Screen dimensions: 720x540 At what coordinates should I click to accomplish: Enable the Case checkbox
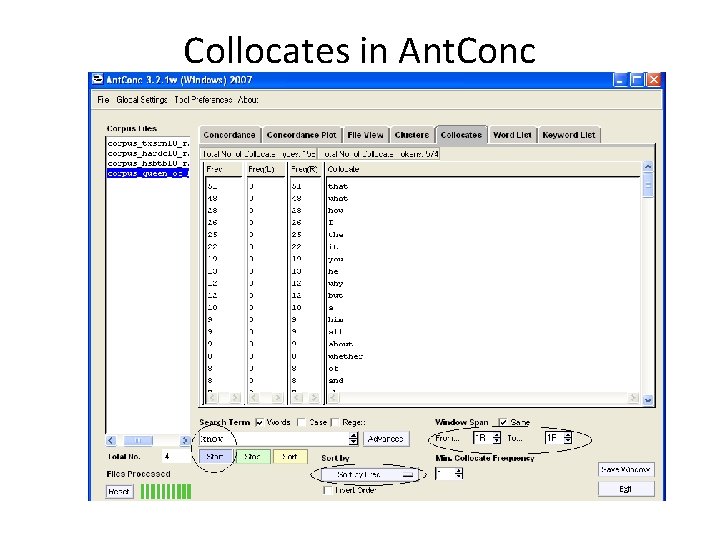[x=301, y=422]
